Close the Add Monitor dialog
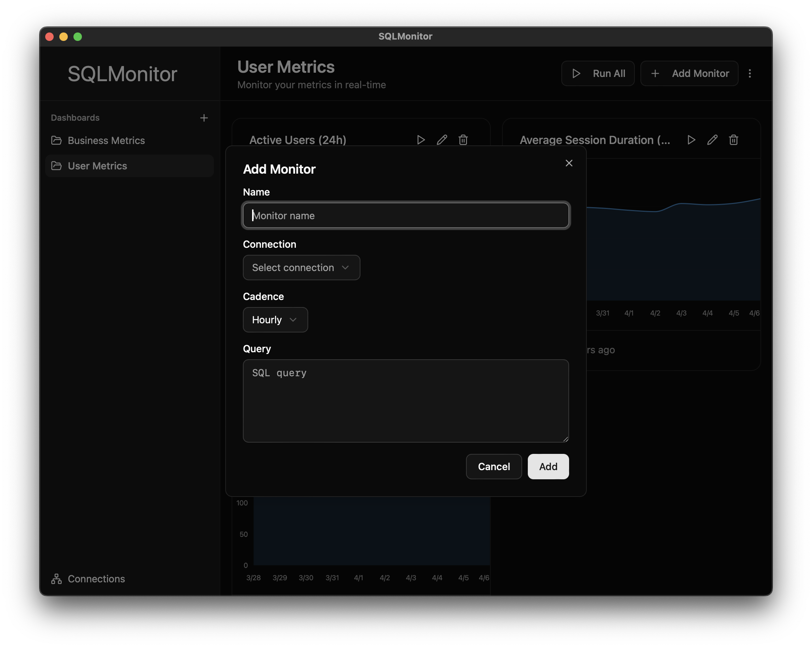This screenshot has height=648, width=812. coord(569,163)
